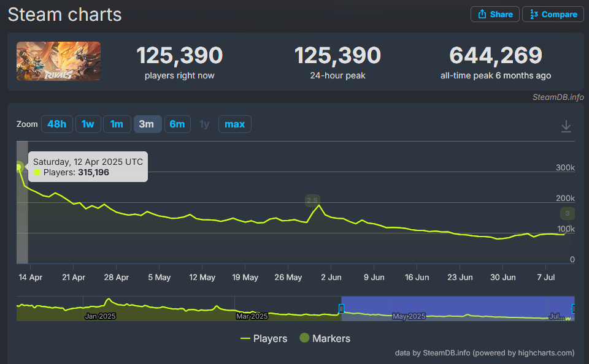Click the 644,269 all-time peak value
589x364 pixels.
coord(496,55)
